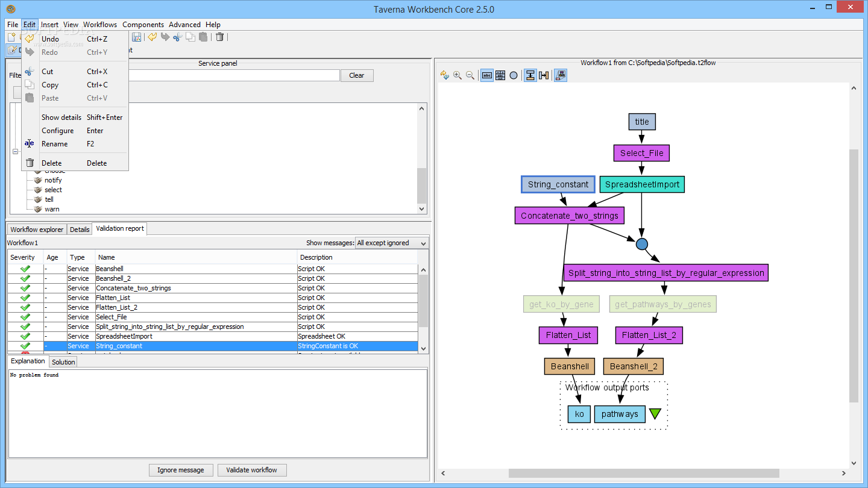Click the Name column header
Image resolution: width=868 pixels, height=488 pixels.
click(196, 257)
